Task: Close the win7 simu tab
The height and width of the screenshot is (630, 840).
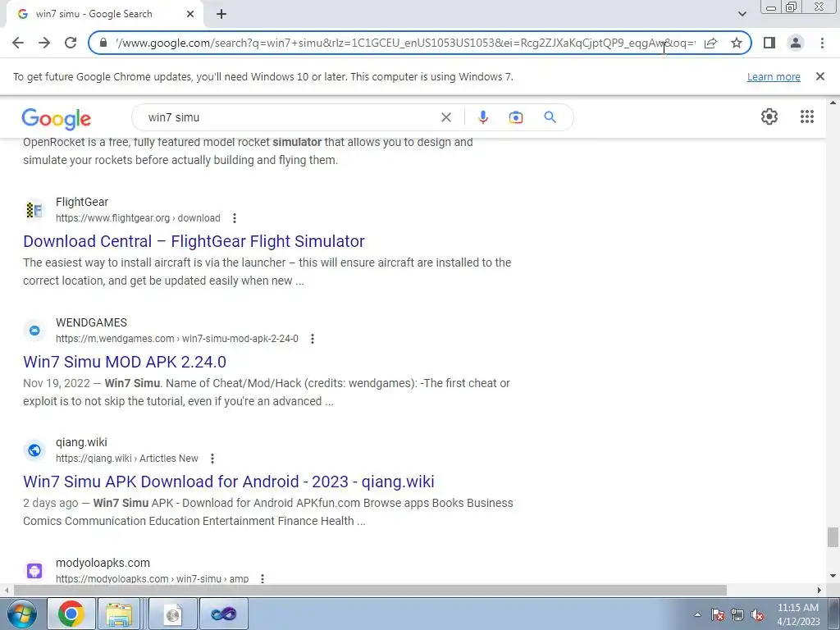Action: pyautogui.click(x=190, y=14)
